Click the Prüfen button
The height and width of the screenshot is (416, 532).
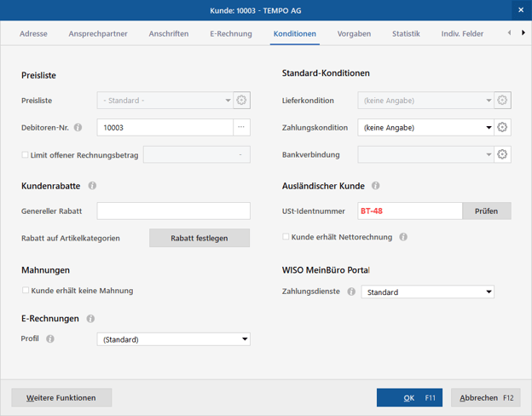(x=486, y=211)
